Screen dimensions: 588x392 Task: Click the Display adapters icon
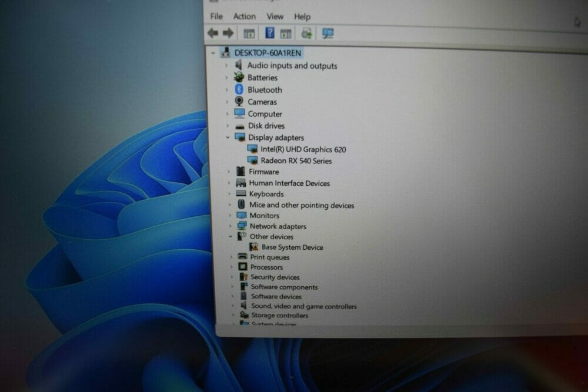coord(240,137)
